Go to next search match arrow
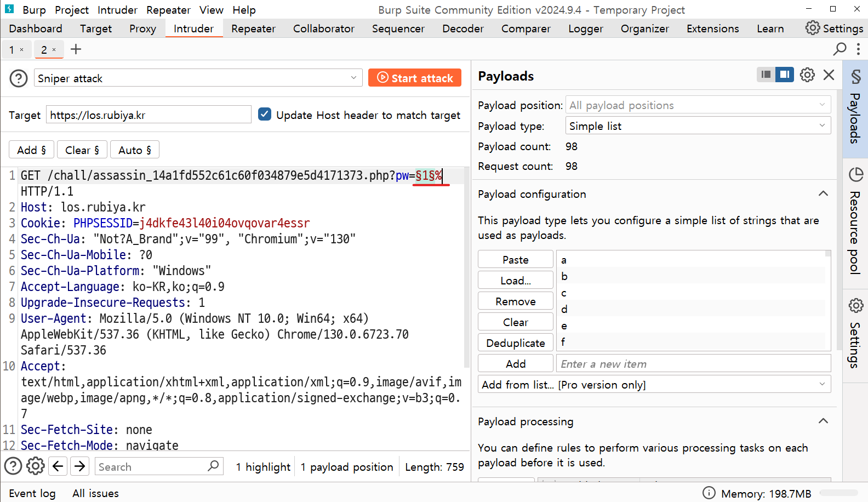 (80, 466)
